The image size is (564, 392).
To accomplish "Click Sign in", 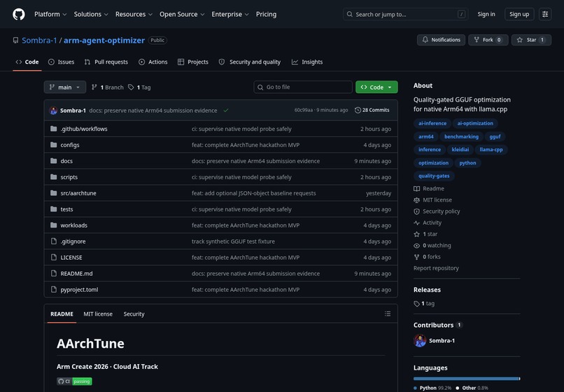I will 486,15.
